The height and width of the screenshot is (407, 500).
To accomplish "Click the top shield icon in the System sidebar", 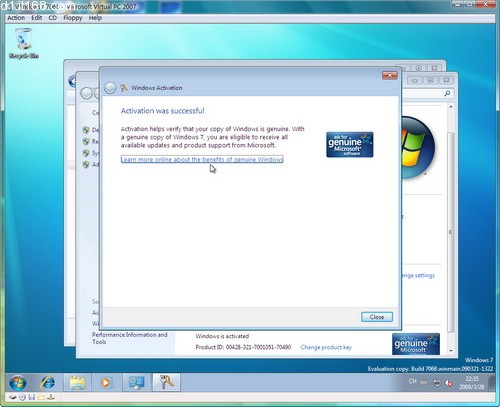I will click(x=86, y=130).
